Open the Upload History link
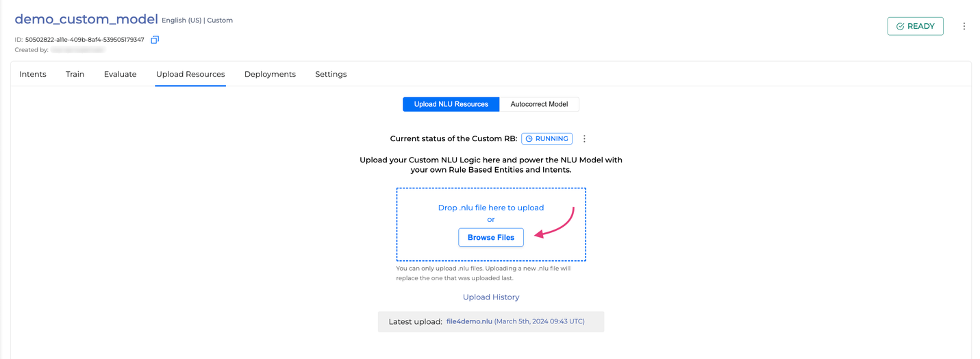Viewport: 980px width, 359px height. (x=491, y=297)
